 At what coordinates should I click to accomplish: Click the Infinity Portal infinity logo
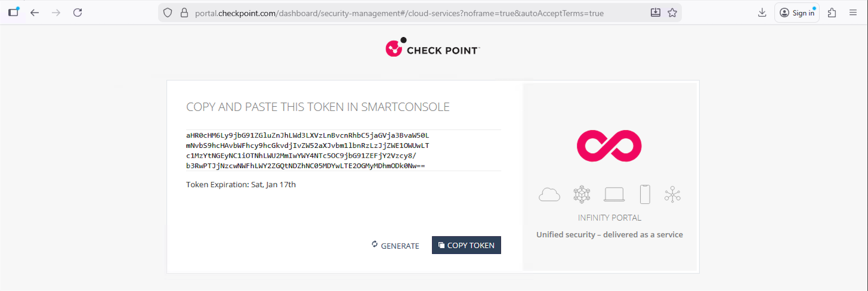[x=609, y=145]
